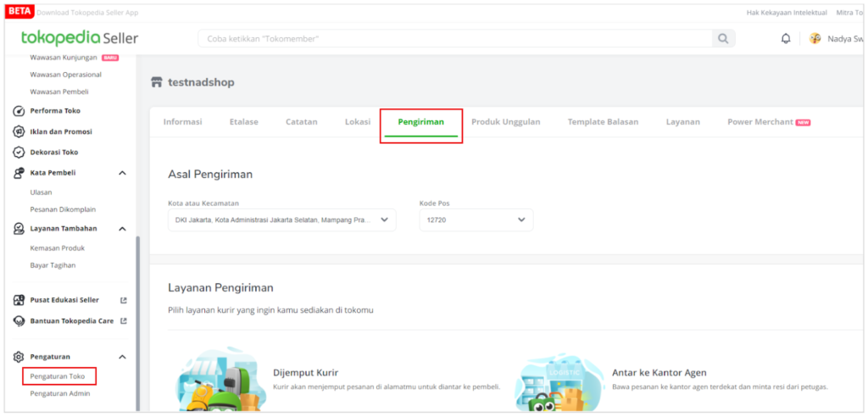Click the Dijemput Kurir heading
Screen dimensions: 868x417
pyautogui.click(x=305, y=373)
